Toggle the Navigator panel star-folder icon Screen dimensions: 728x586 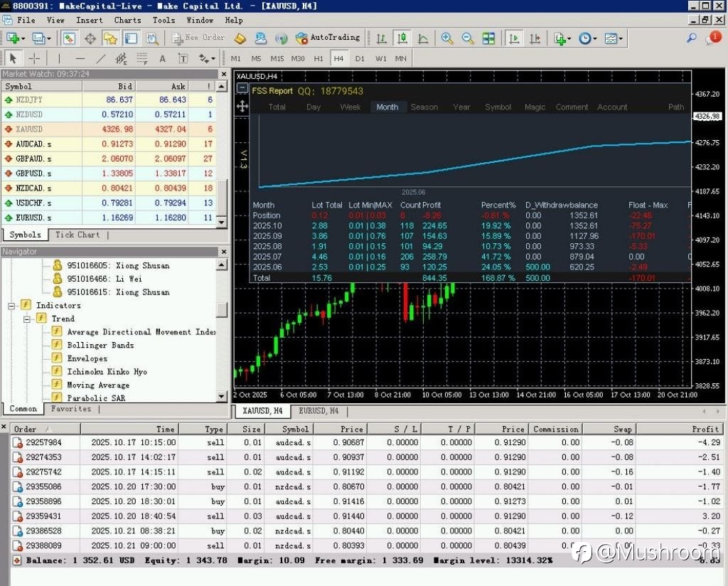[x=110, y=38]
